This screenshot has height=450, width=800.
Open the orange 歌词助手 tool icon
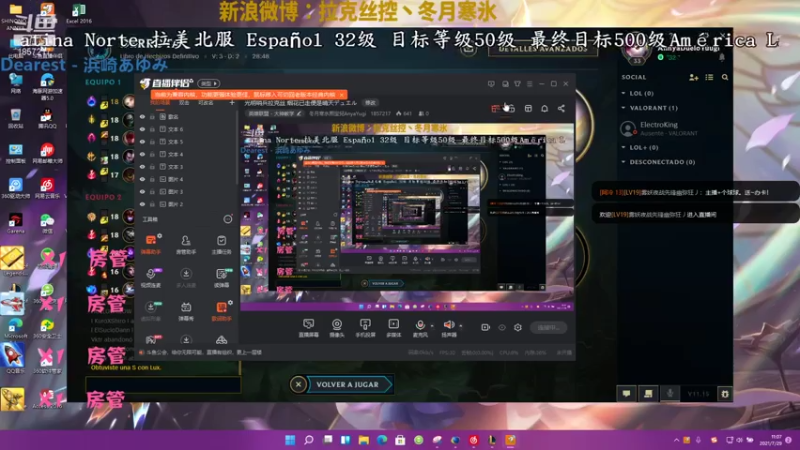[x=221, y=311]
